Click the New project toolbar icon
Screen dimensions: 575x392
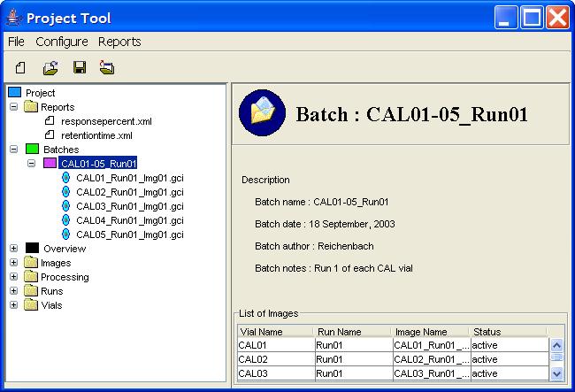click(19, 67)
